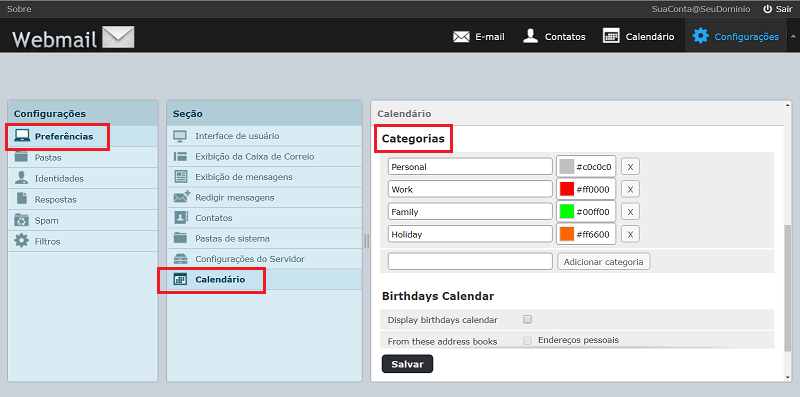Delete the Family category with X
The height and width of the screenshot is (397, 800).
click(630, 211)
